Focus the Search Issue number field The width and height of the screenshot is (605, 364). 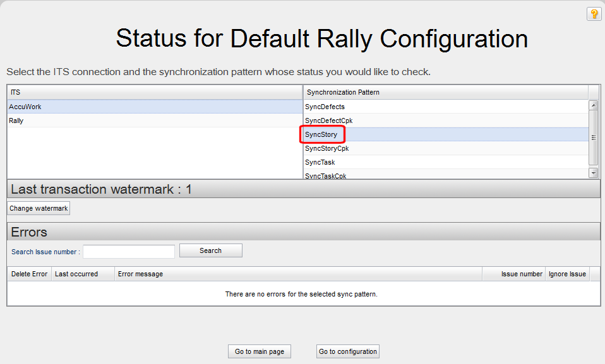click(x=129, y=251)
